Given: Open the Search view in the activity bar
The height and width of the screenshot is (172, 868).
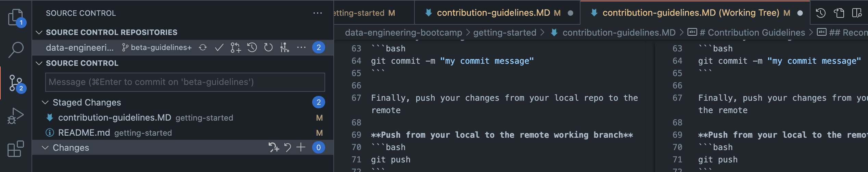Looking at the screenshot, I should 16,50.
